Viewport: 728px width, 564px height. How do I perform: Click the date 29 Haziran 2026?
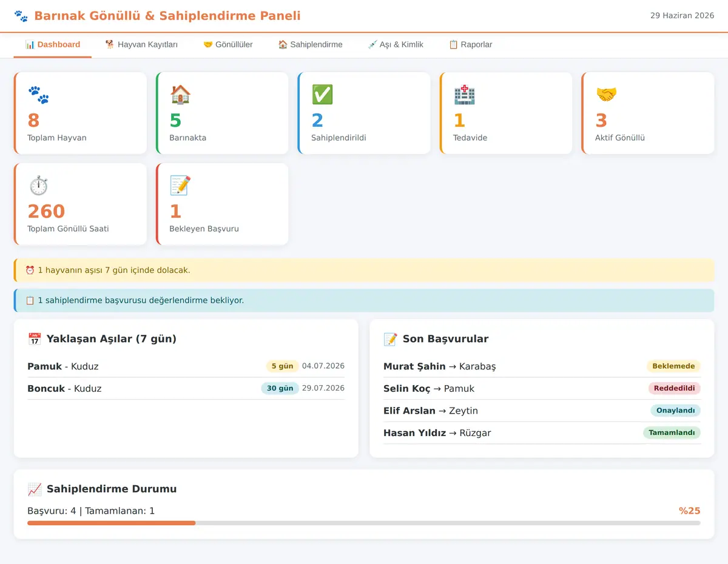(682, 16)
